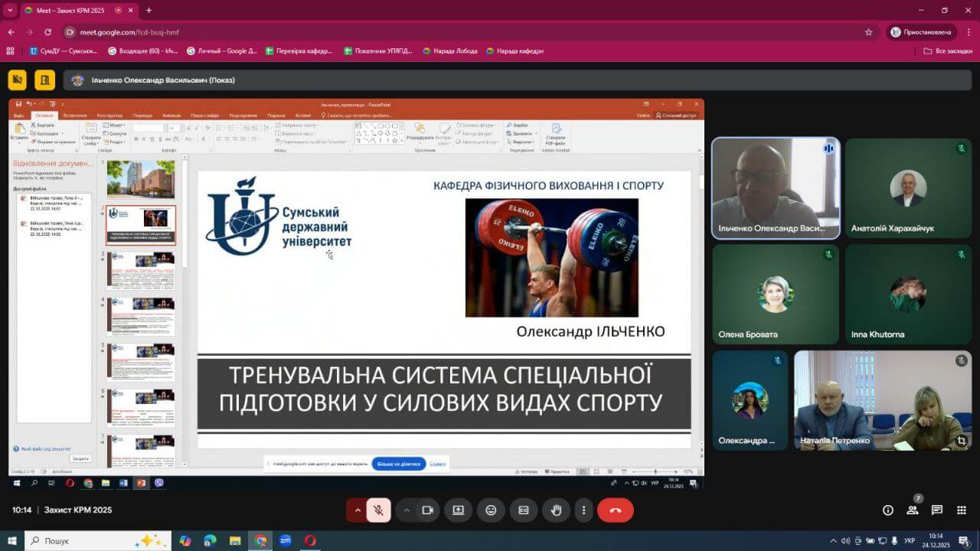980x551 pixels.
Task: Open the screen share presentation button
Action: coord(458,510)
